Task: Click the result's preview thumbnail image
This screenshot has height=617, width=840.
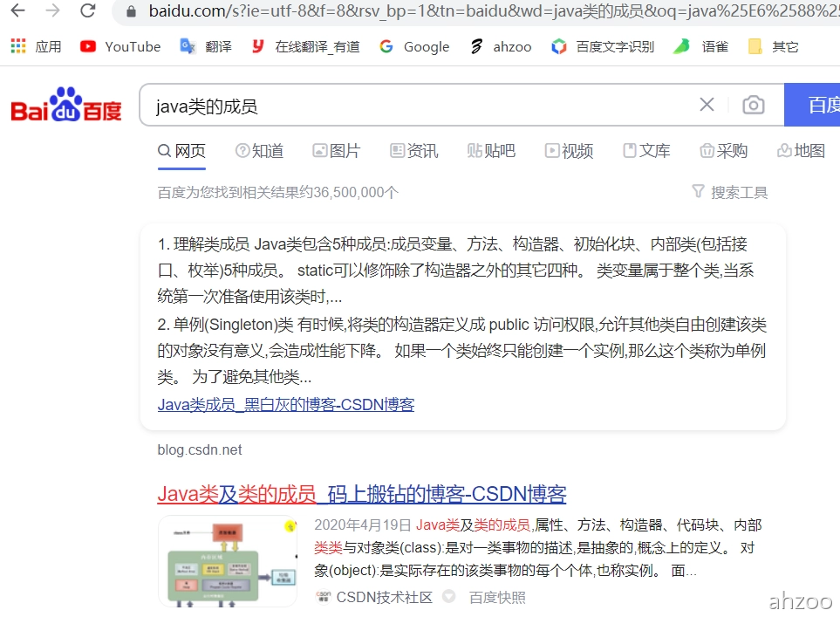Action: point(228,561)
